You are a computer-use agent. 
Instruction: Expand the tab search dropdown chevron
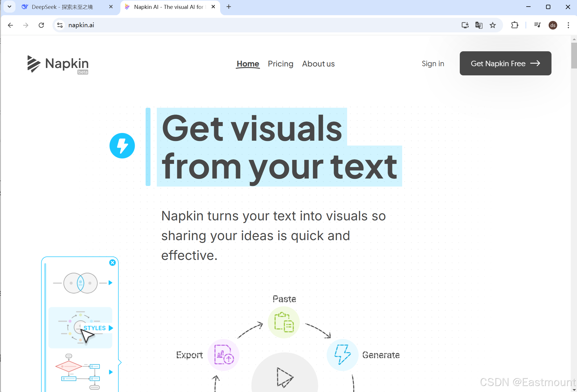pos(9,7)
